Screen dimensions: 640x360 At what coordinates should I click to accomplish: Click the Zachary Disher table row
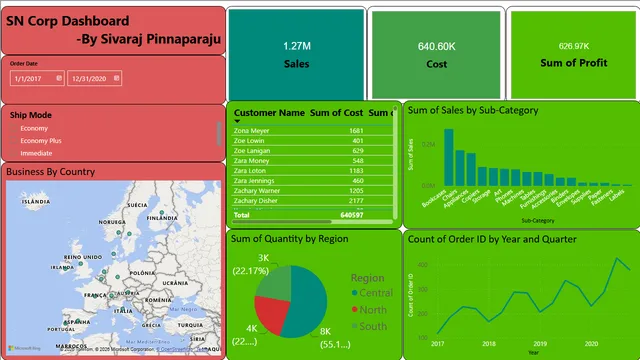tap(312, 200)
